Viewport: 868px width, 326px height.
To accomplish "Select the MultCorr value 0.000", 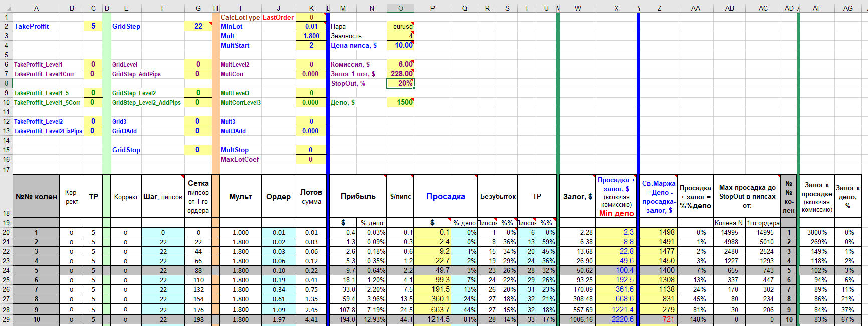I will point(311,74).
